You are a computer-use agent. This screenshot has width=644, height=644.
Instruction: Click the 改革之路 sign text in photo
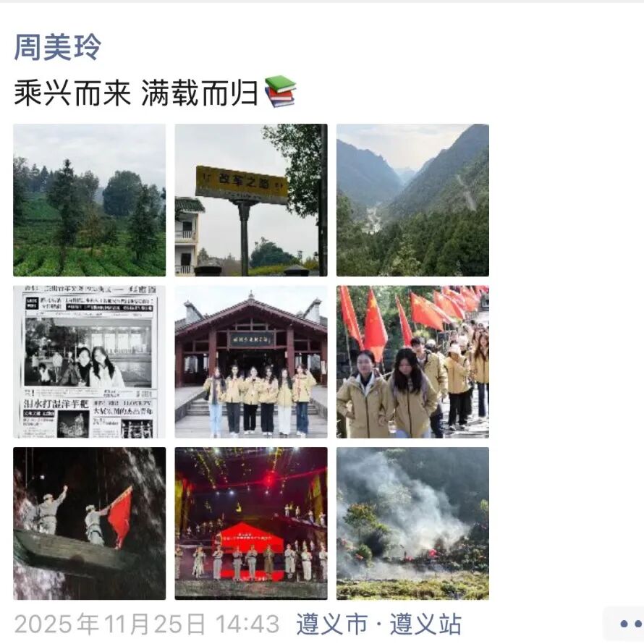click(242, 184)
